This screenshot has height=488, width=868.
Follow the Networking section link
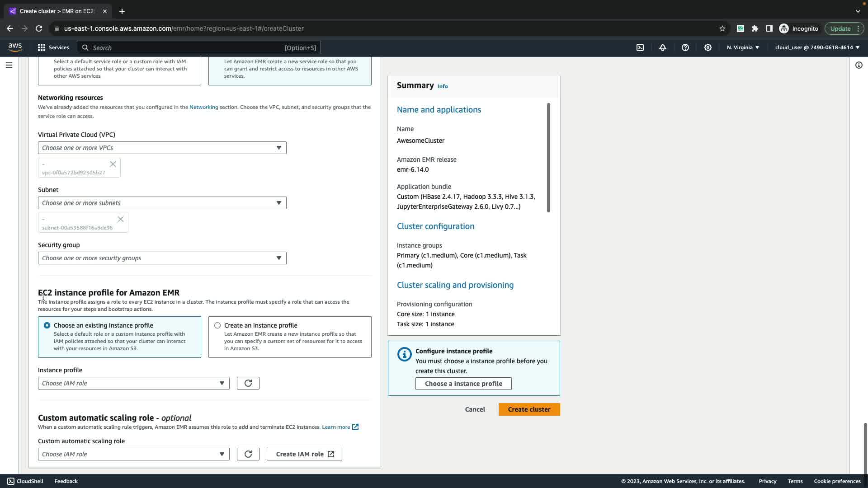[x=203, y=107]
